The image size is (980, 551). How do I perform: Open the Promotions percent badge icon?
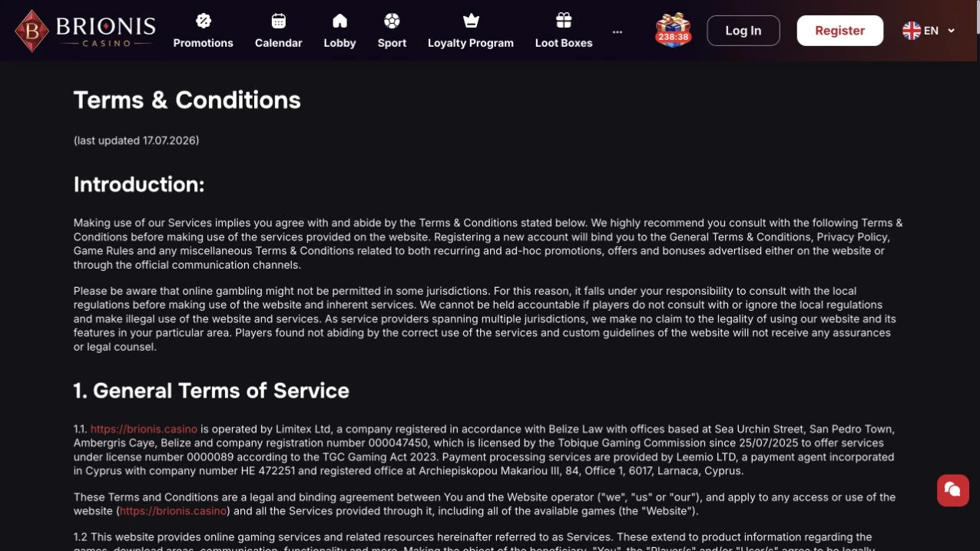[x=204, y=21]
